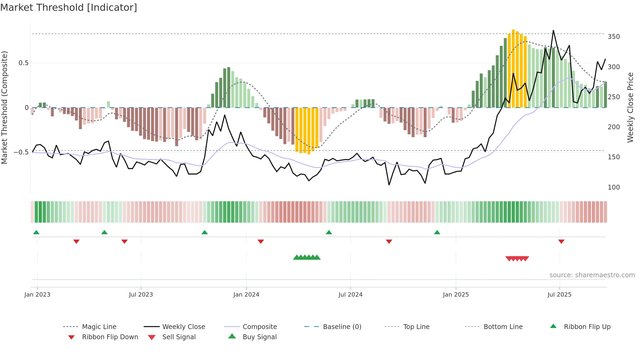Screen dimensions: 644x362
Task: Click the −0.5 tick on the left axis
Action: click(21, 152)
